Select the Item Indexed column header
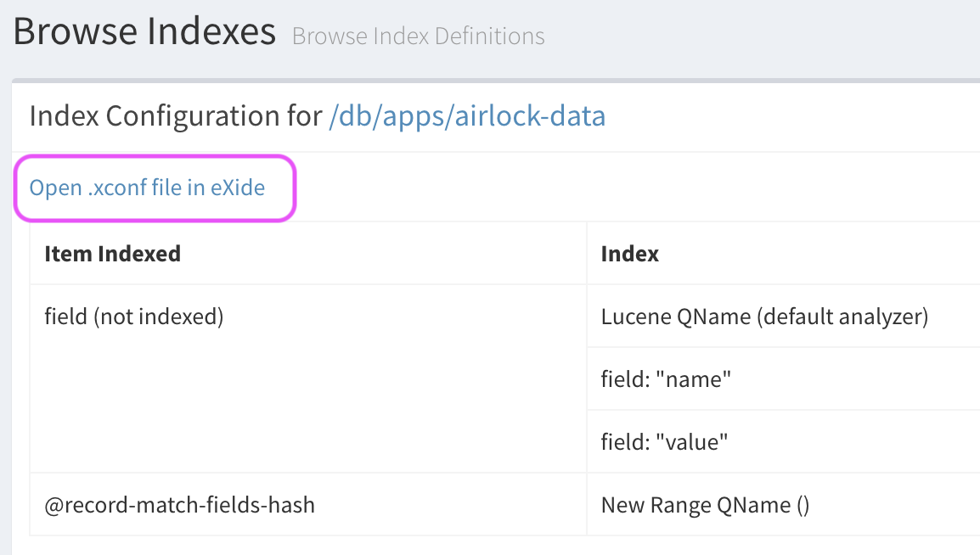980x555 pixels. click(112, 253)
